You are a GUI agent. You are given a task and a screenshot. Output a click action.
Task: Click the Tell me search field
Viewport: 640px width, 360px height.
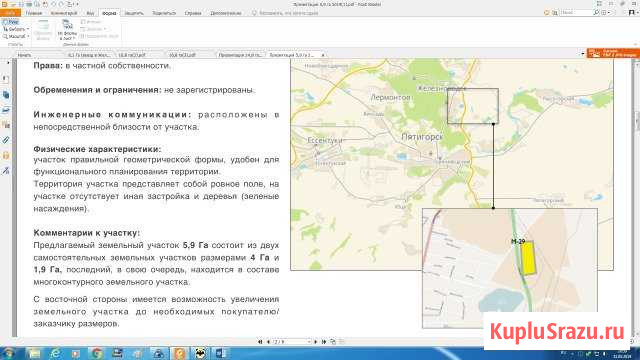pos(285,13)
